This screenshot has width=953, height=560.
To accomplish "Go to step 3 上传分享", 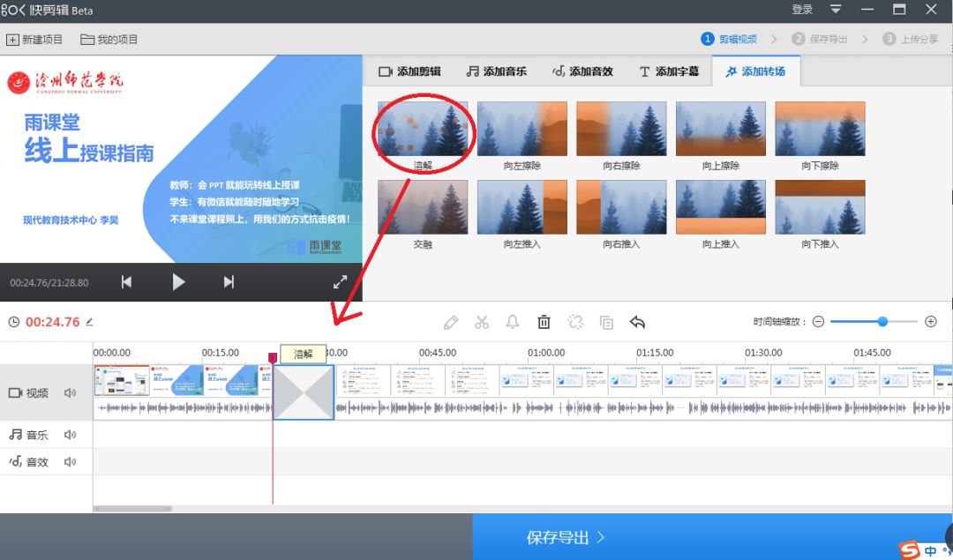I will 910,39.
